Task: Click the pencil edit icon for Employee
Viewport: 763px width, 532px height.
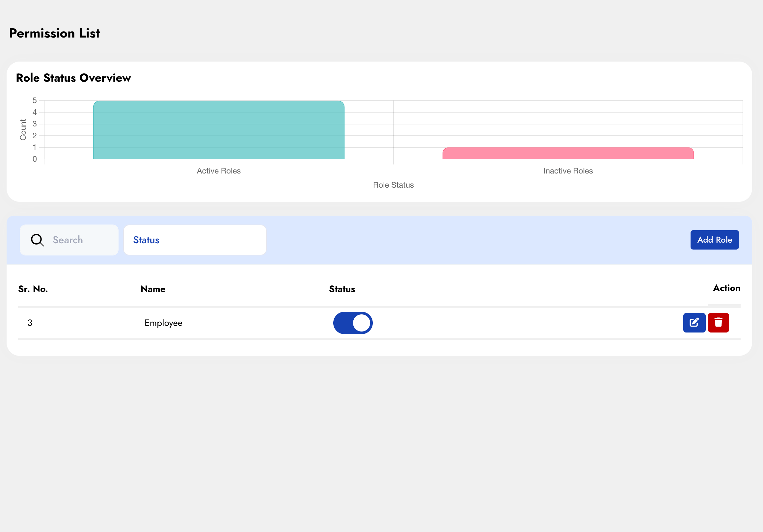Action: coord(694,322)
